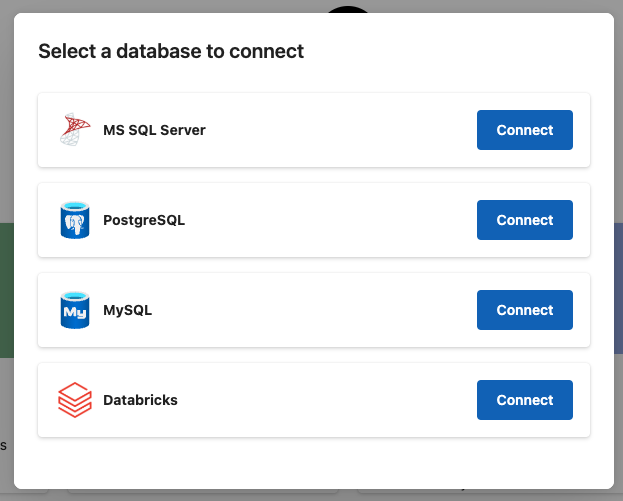Click the MS SQL Server logo icon
623x501 pixels.
[75, 130]
